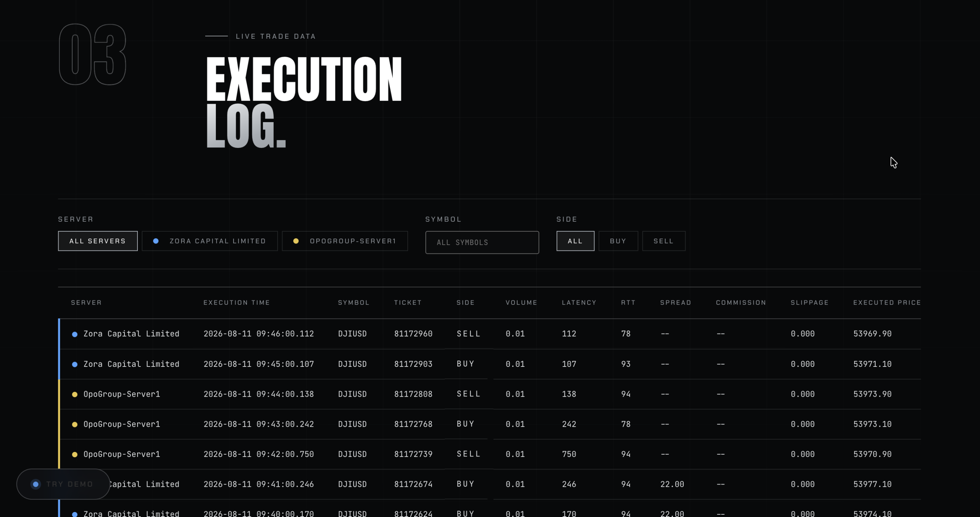Click ticket number 81172739
980x517 pixels.
413,454
